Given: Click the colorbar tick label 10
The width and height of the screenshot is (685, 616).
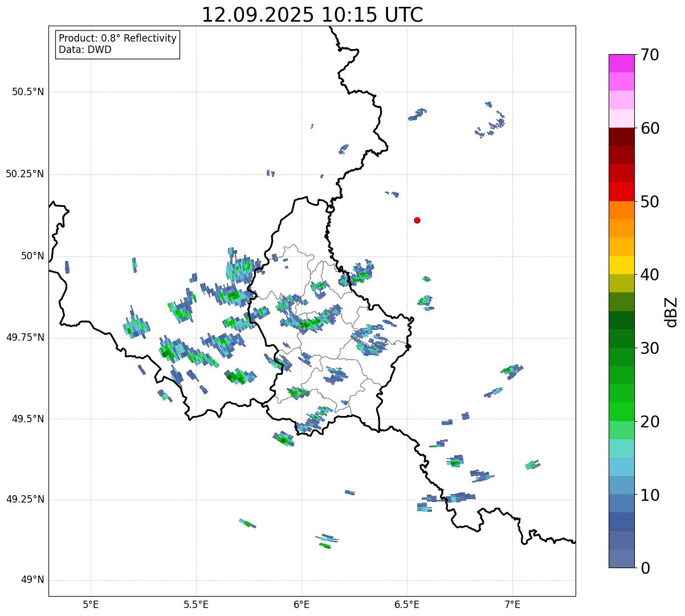Looking at the screenshot, I should tap(650, 495).
